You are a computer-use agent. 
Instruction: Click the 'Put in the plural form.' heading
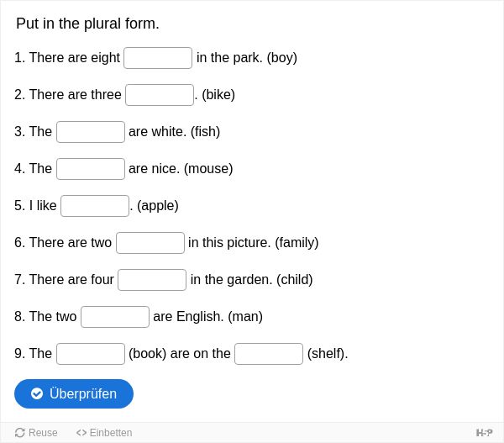(87, 24)
